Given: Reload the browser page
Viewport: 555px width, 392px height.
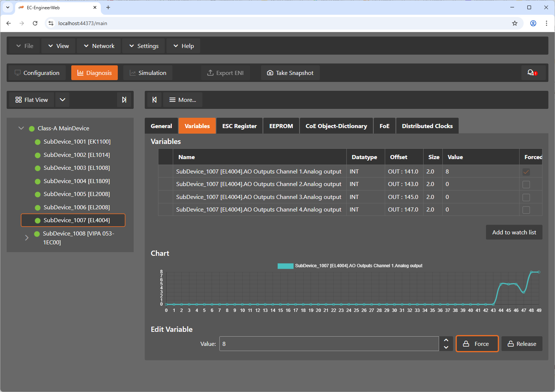Looking at the screenshot, I should pyautogui.click(x=35, y=23).
